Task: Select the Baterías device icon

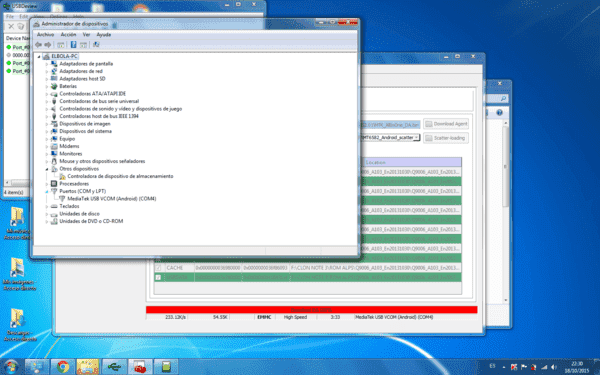Action: (x=54, y=86)
